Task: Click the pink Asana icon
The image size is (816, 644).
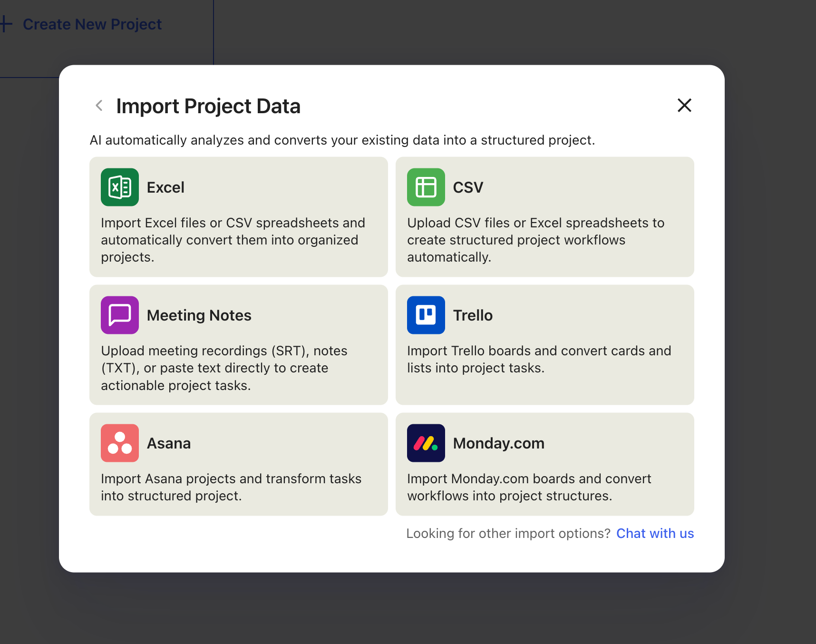Action: tap(119, 443)
